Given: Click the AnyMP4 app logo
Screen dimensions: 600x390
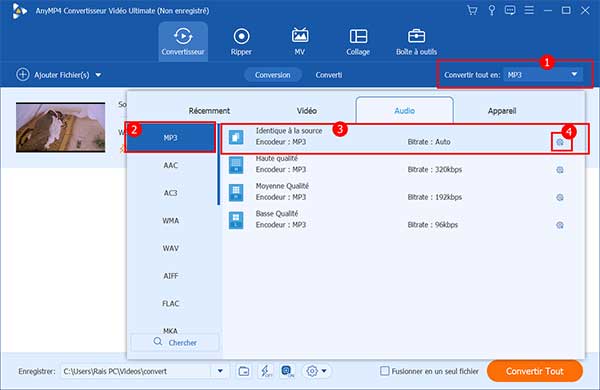Looking at the screenshot, I should click(19, 11).
